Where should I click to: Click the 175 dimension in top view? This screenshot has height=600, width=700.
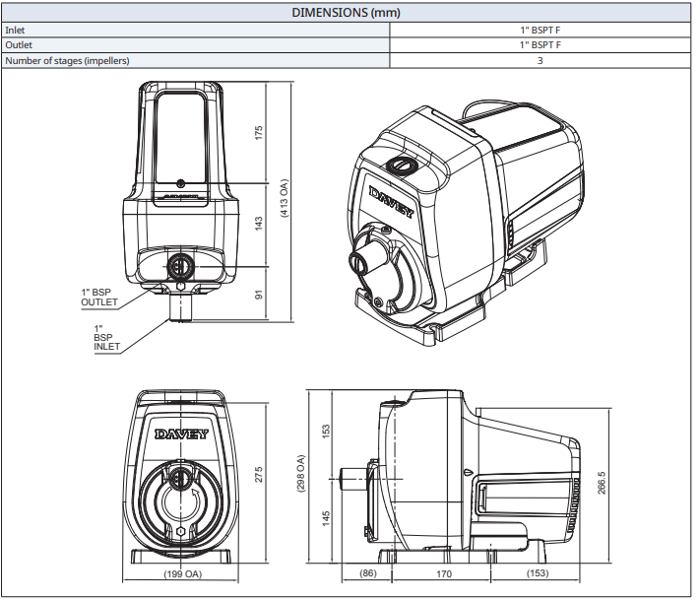(x=259, y=133)
